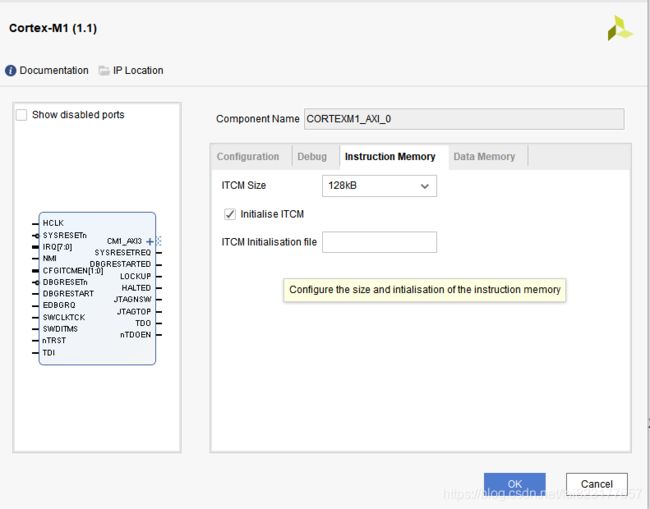
Task: Click the SWCLKTCK port label
Action: click(x=64, y=317)
